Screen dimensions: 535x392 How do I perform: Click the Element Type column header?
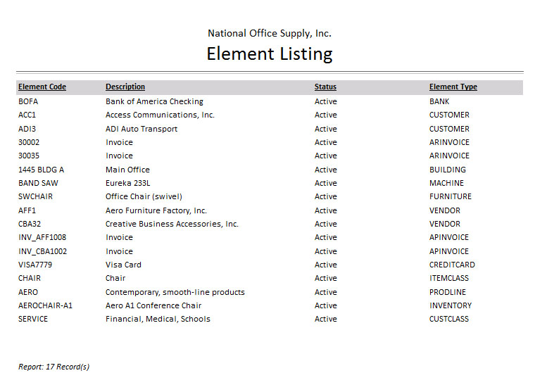click(x=453, y=87)
